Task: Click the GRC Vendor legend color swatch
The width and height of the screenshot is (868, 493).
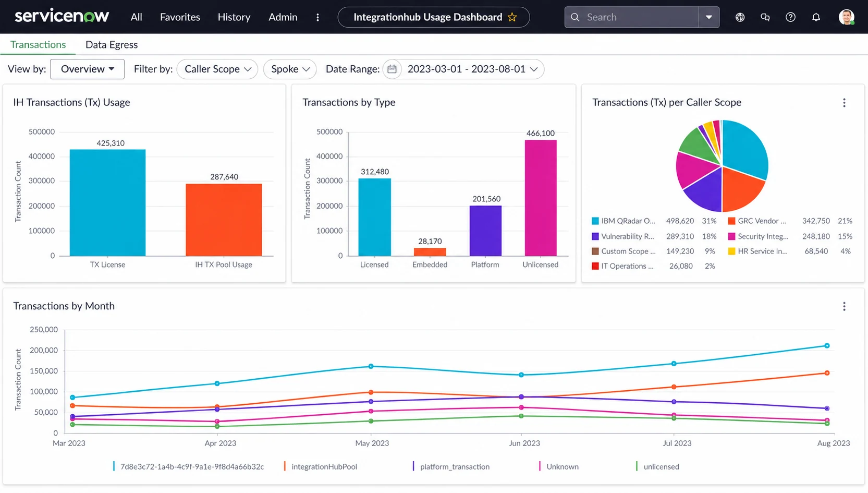Action: 732,221
